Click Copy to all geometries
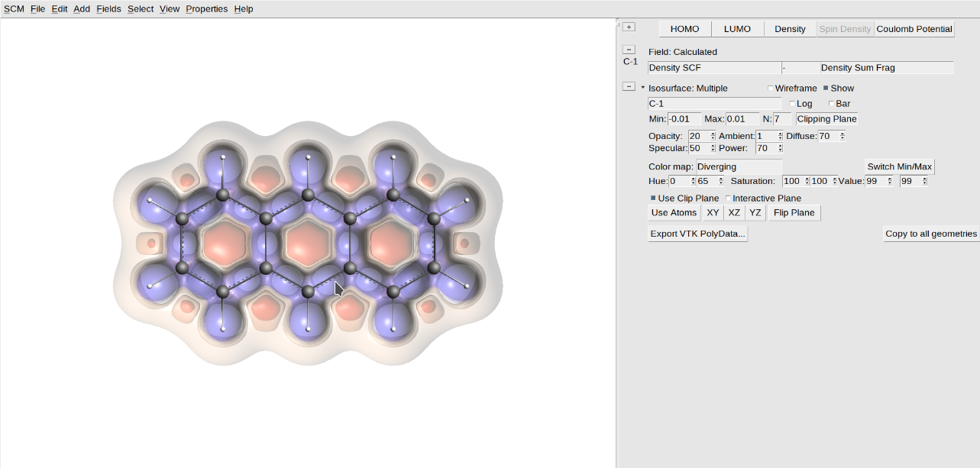Screen dimensions: 980x468 tap(930, 233)
